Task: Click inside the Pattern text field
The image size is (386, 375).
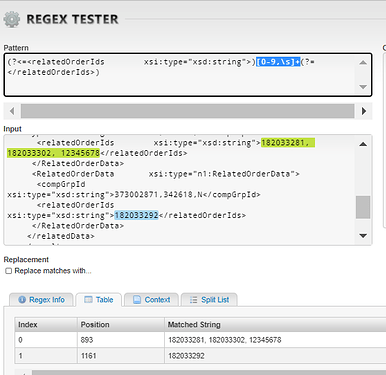Action: click(x=180, y=75)
